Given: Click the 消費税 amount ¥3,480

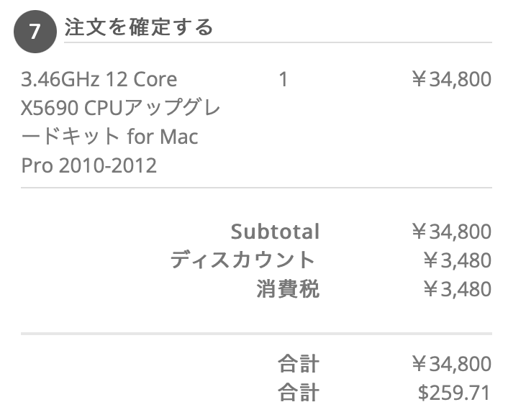Looking at the screenshot, I should click(457, 289).
